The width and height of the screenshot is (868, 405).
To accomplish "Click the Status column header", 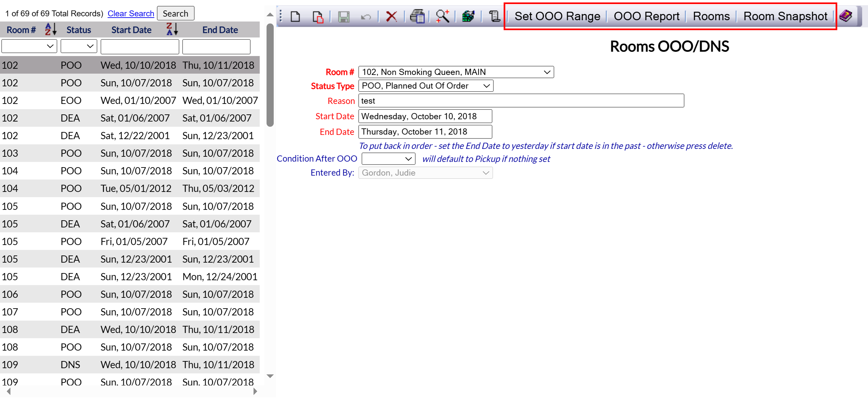I will tap(78, 30).
